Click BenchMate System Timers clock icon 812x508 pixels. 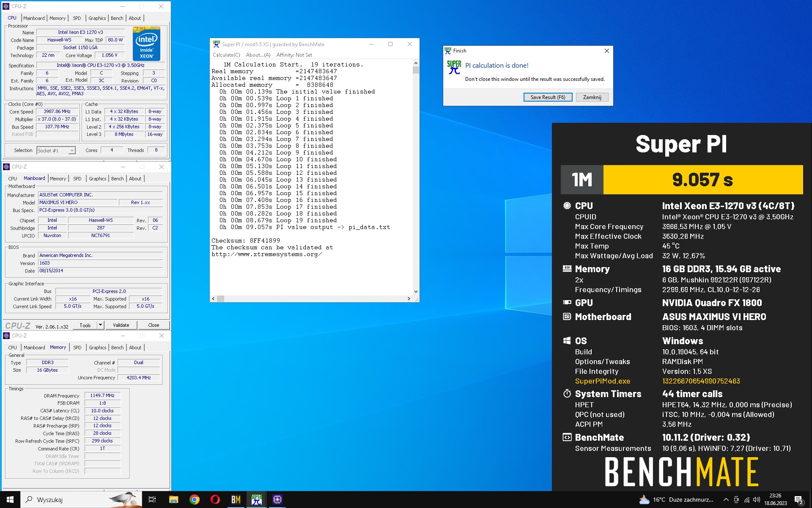click(567, 393)
